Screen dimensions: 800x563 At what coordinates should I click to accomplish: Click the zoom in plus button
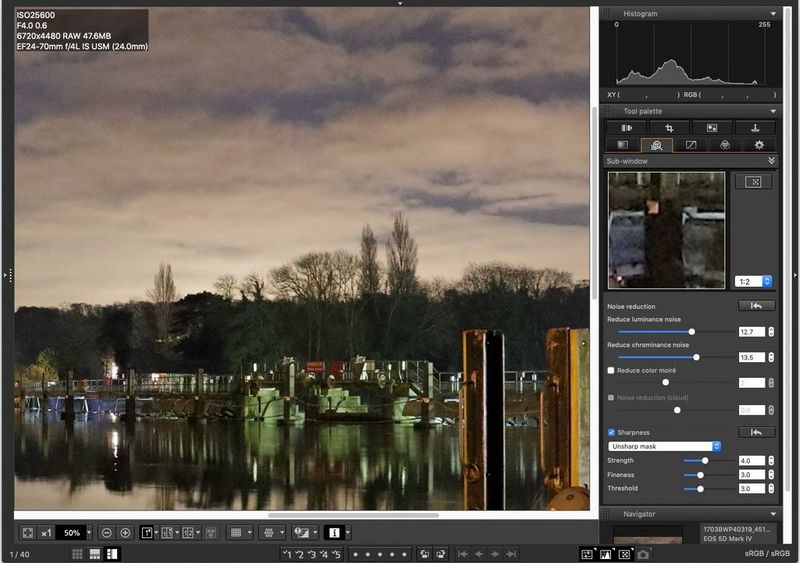pyautogui.click(x=125, y=533)
